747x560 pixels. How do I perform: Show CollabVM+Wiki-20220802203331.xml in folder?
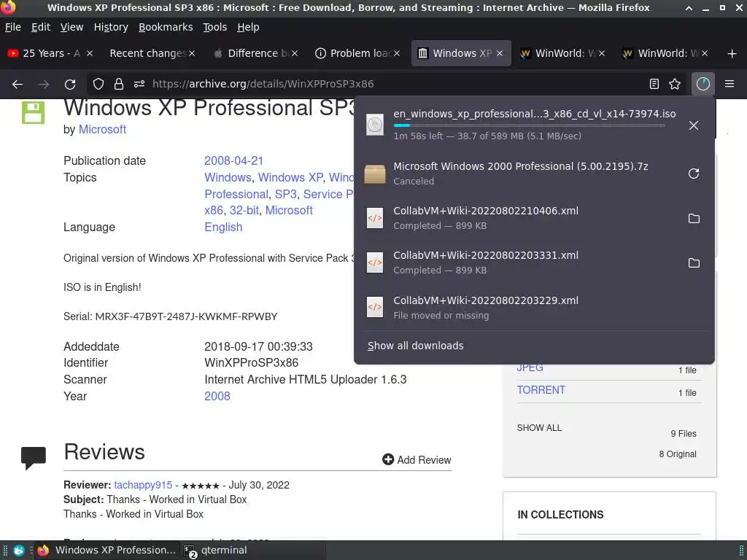694,262
